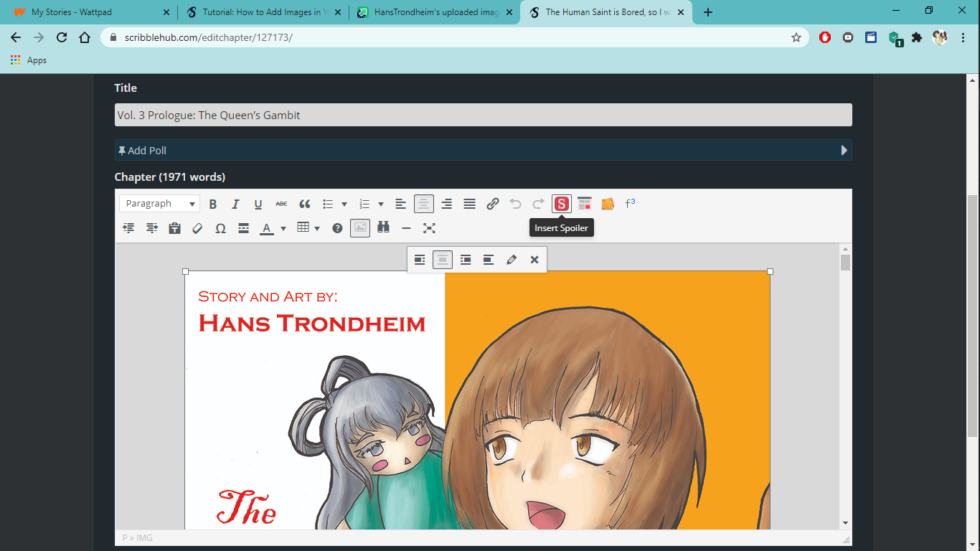Insert a special character with the Ω icon

220,227
